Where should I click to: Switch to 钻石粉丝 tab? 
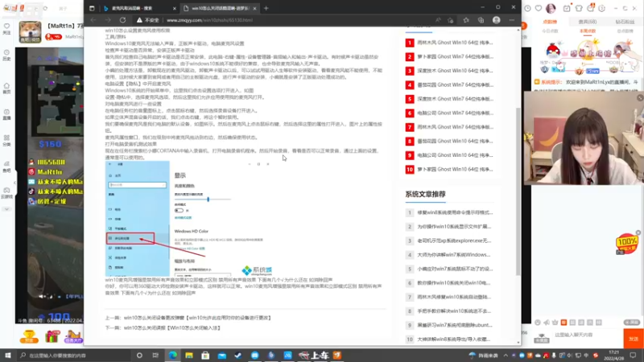(x=625, y=22)
